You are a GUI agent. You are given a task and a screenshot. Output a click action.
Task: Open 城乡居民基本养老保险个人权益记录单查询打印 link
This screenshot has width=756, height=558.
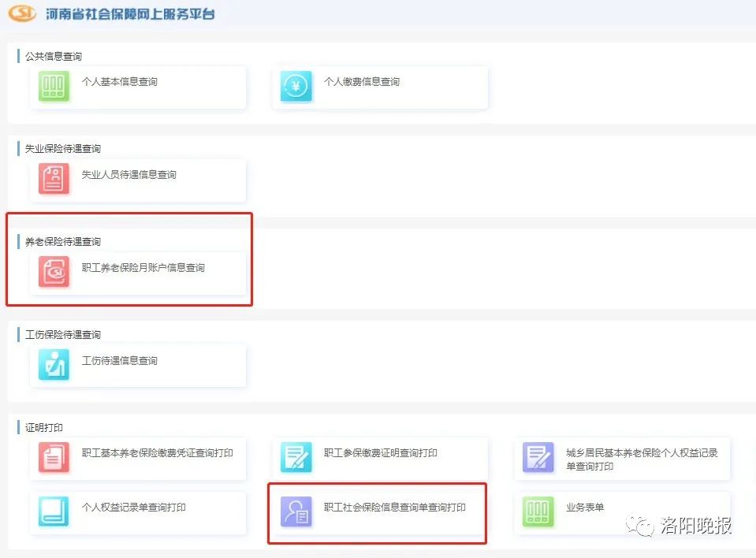642,459
